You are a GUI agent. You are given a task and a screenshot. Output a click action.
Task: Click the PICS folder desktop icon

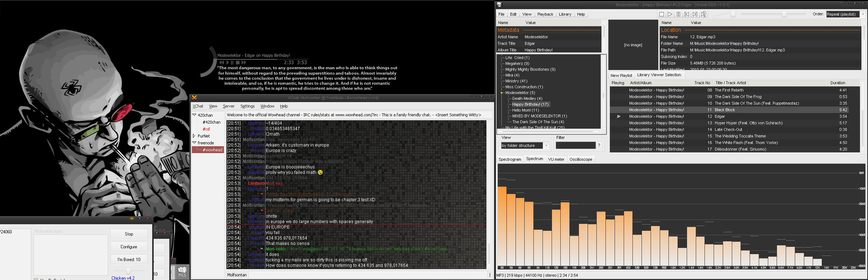[182, 271]
